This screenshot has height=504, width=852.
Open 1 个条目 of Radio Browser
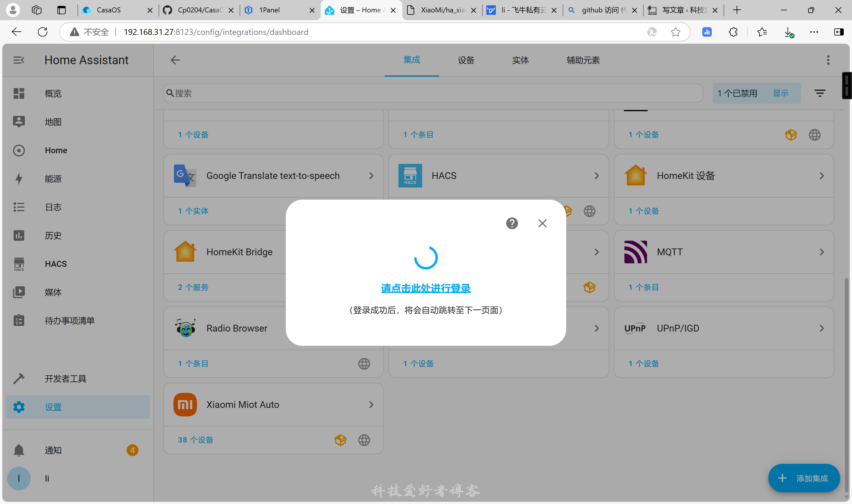[x=193, y=364]
